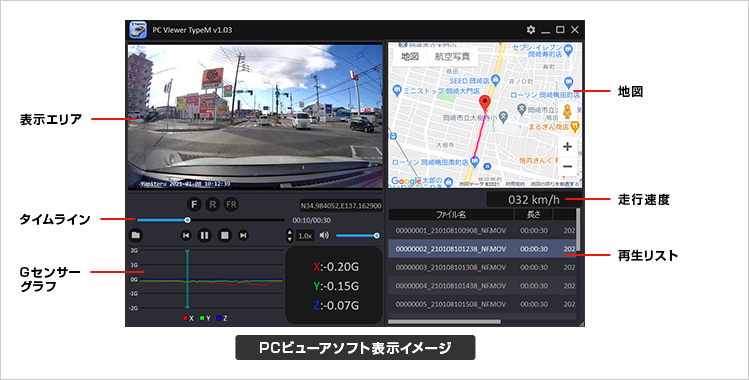749x380 pixels.
Task: Switch the map to 地図 view
Action: click(x=410, y=56)
